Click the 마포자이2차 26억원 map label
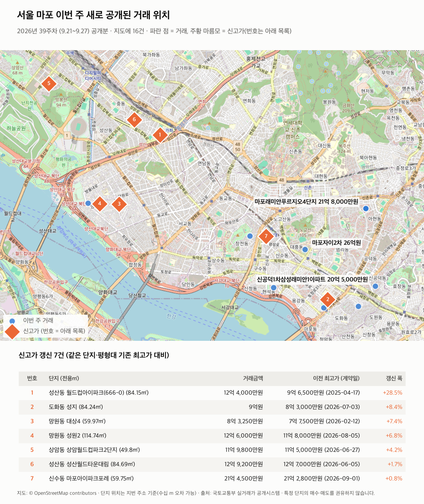The width and height of the screenshot is (424, 504). tap(336, 243)
